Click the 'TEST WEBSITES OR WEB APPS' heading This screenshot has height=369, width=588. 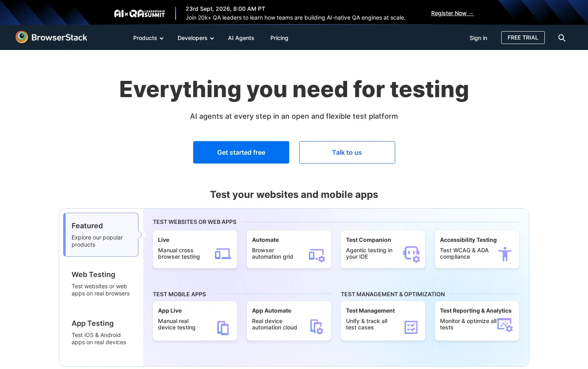[194, 222]
